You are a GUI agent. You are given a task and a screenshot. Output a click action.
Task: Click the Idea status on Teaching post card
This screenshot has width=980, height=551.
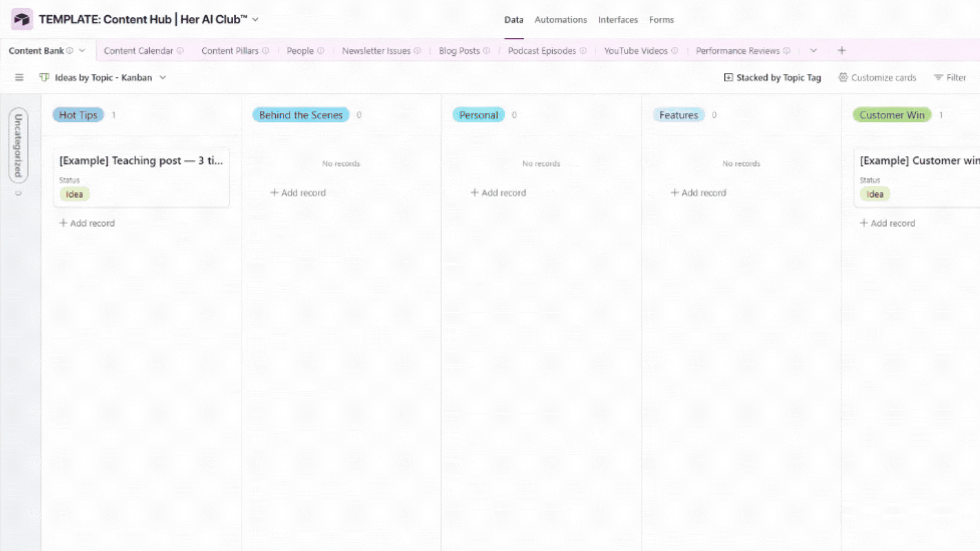75,194
